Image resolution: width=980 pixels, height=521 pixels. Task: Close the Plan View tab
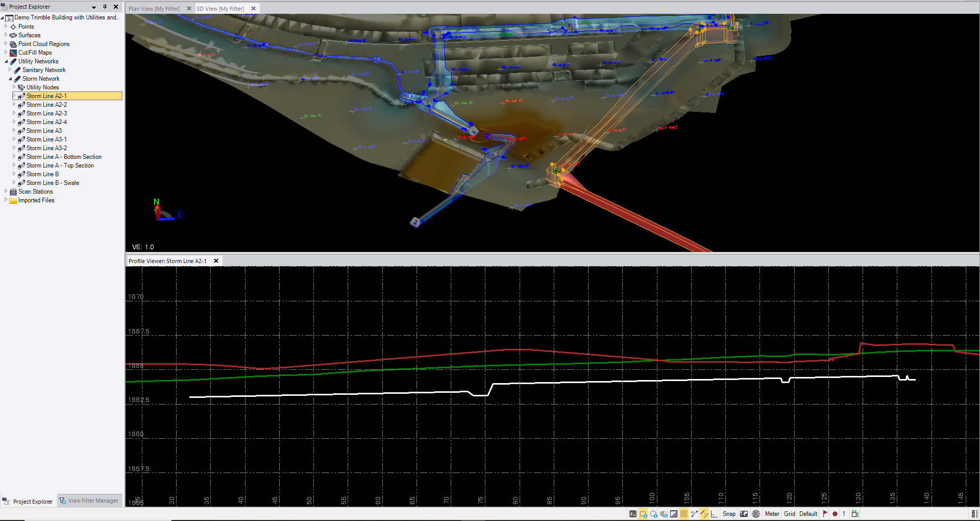point(189,9)
